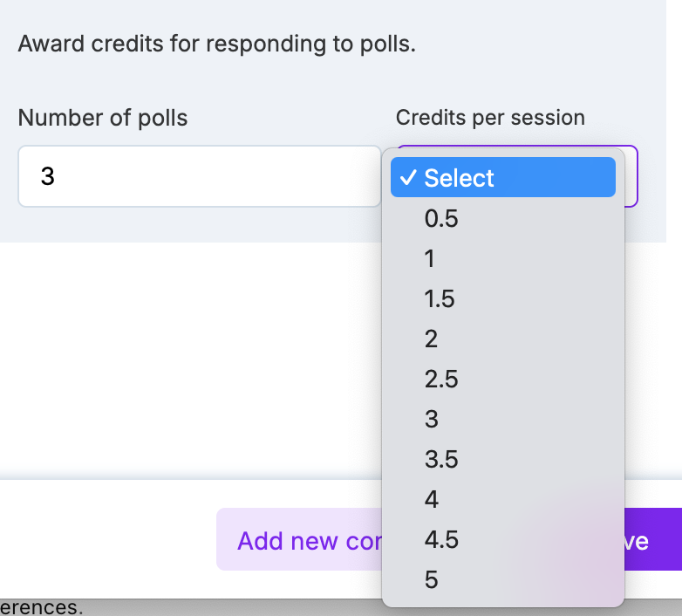Select the 2.5 credits option
Image resolution: width=682 pixels, height=616 pixels.
(441, 379)
